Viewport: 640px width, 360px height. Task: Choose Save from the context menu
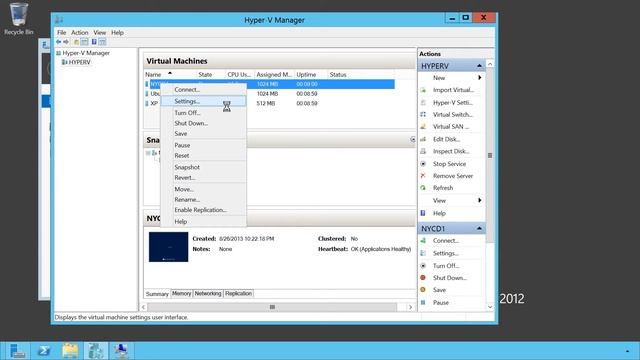point(203,134)
